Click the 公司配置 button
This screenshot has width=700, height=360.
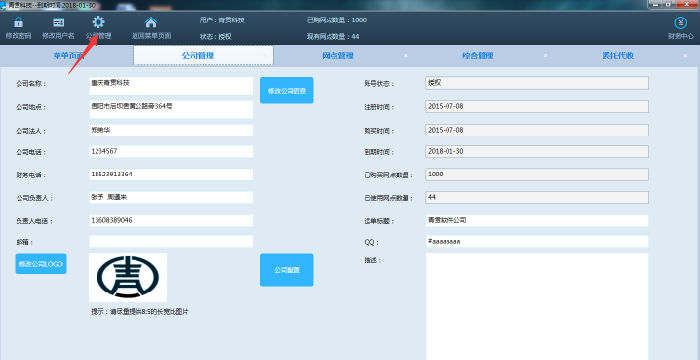pos(287,270)
